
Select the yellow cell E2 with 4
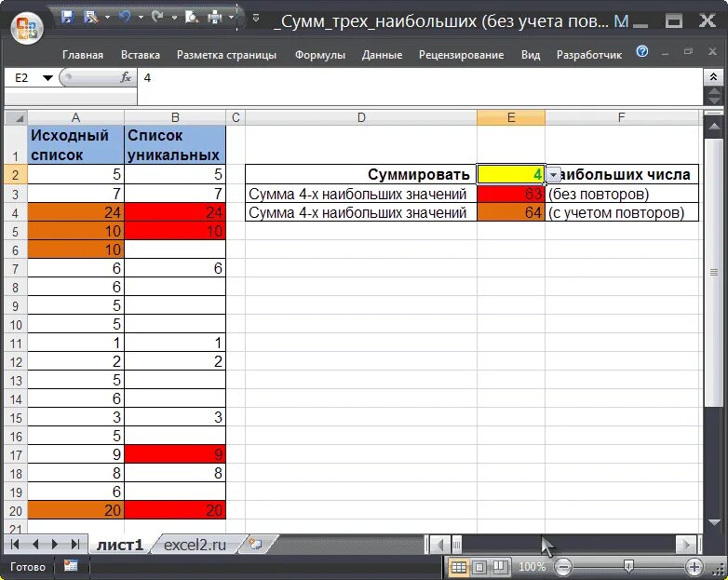[511, 175]
